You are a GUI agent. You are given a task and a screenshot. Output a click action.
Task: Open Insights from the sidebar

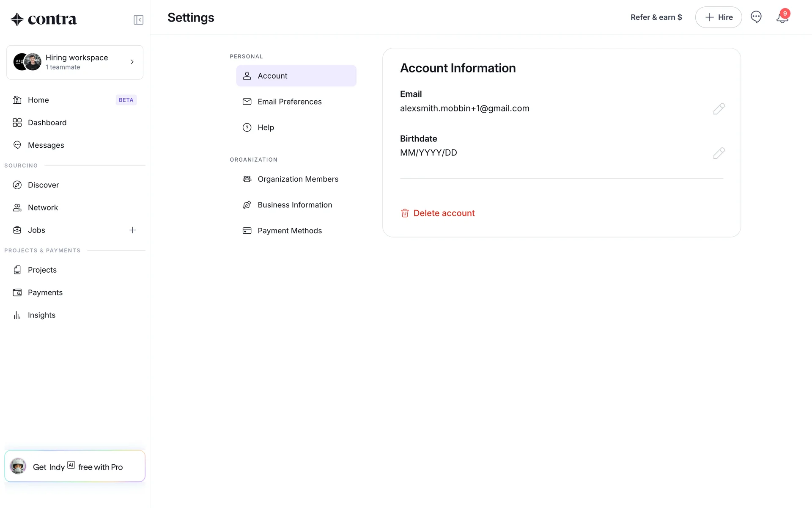pyautogui.click(x=41, y=315)
